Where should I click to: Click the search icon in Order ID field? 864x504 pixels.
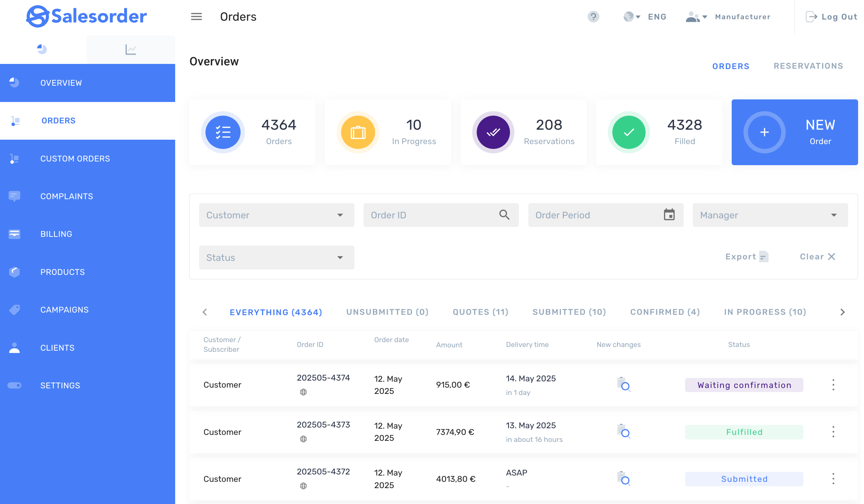(504, 215)
